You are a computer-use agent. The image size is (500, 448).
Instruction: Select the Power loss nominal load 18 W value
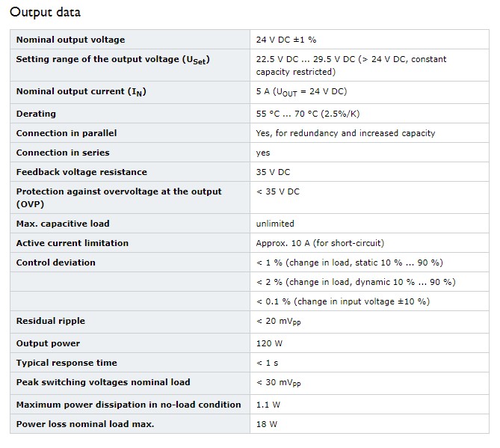pos(267,424)
